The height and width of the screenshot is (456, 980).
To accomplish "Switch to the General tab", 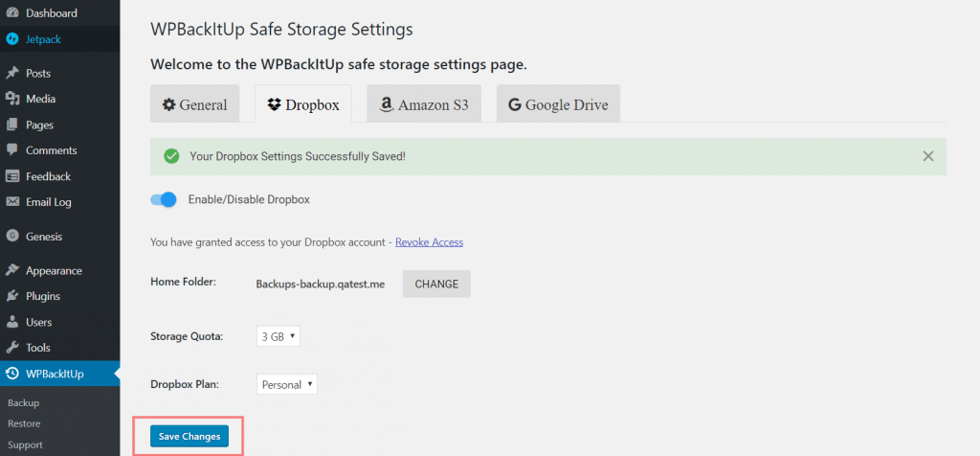I will click(x=195, y=103).
